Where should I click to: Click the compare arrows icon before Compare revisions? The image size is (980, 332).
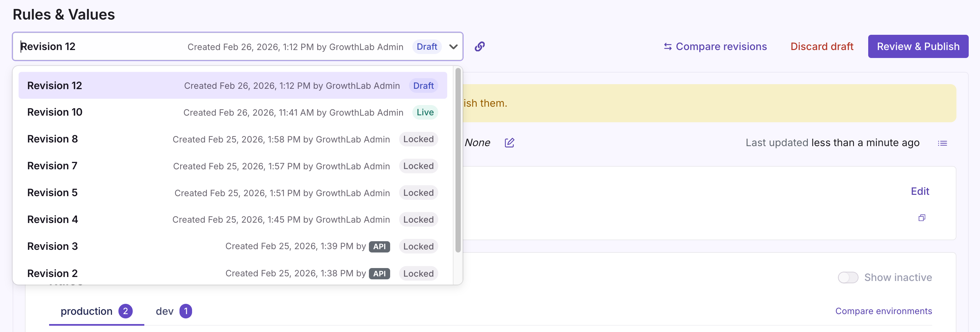pyautogui.click(x=668, y=46)
